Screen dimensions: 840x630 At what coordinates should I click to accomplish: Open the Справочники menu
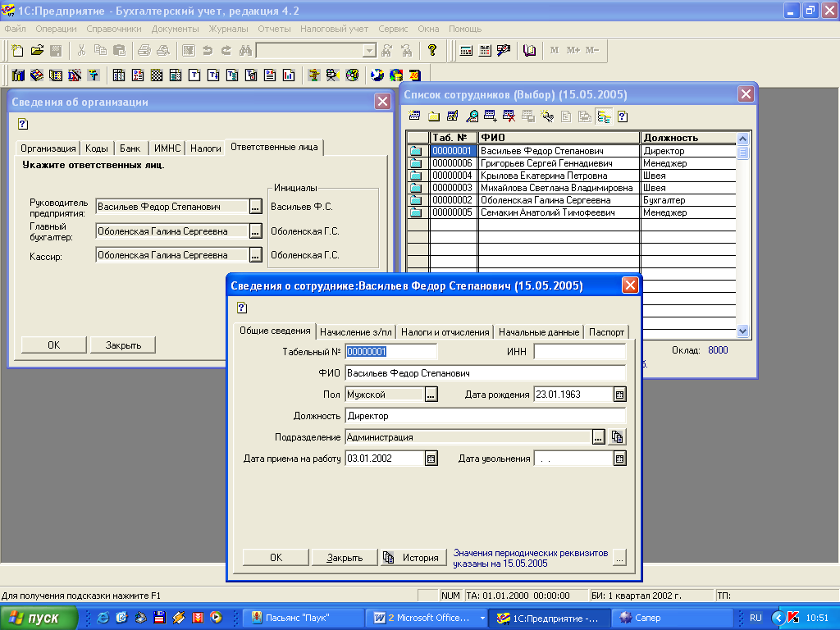click(114, 29)
